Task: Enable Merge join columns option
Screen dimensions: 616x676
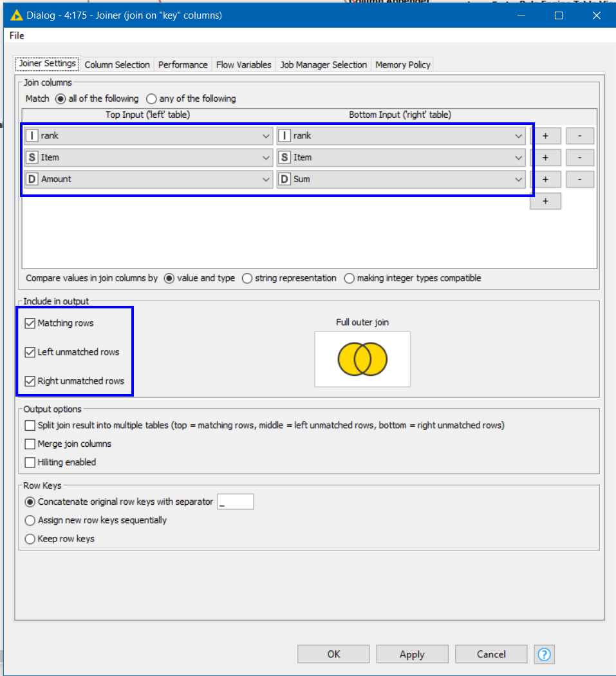Action: point(30,444)
